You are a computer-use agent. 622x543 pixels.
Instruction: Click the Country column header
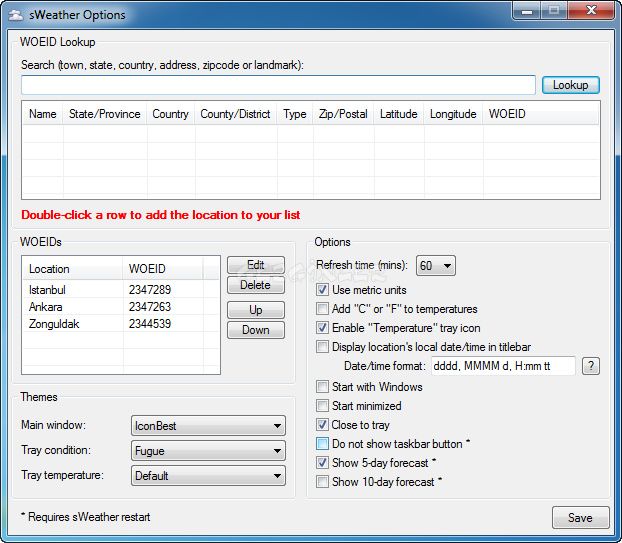[171, 114]
